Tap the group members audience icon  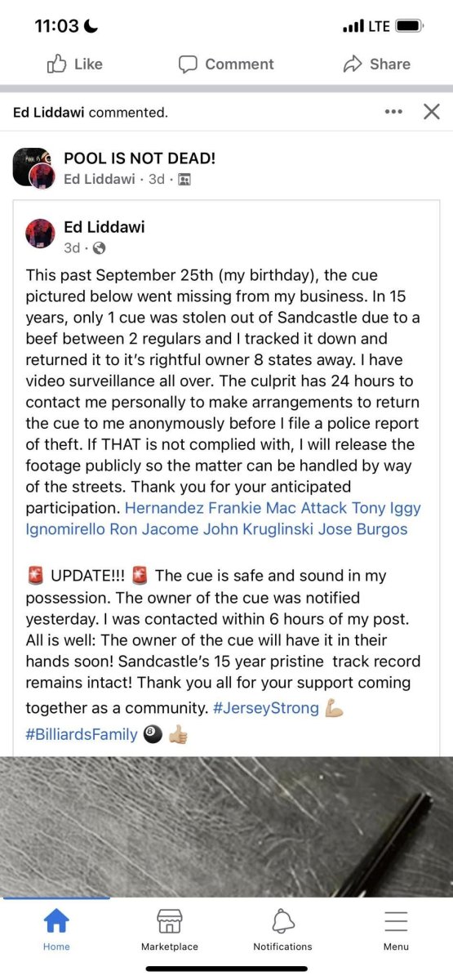(x=184, y=179)
